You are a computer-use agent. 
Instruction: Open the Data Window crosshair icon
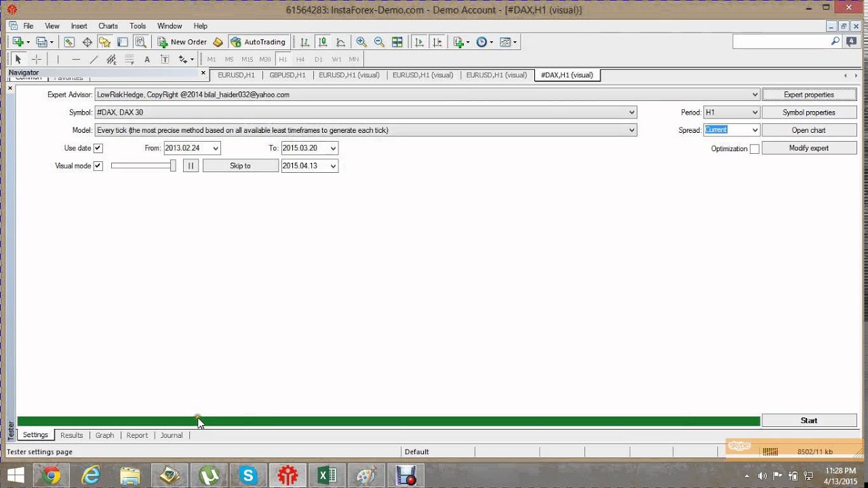[x=87, y=42]
